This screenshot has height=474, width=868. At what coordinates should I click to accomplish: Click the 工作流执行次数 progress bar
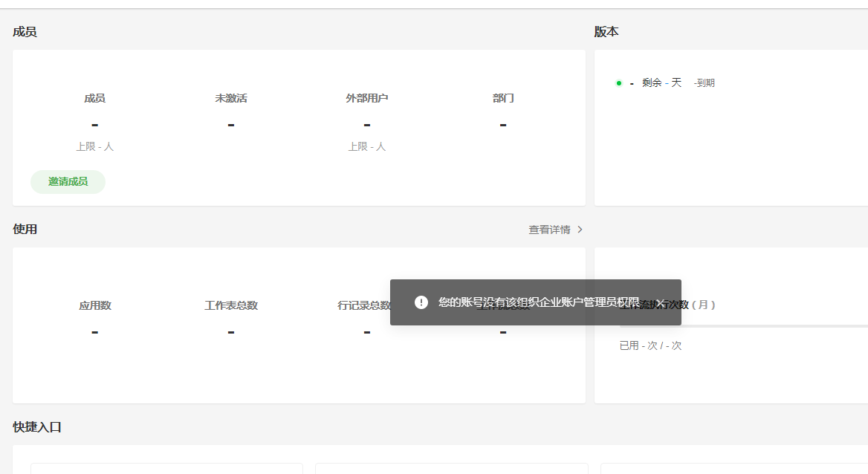coord(743,326)
